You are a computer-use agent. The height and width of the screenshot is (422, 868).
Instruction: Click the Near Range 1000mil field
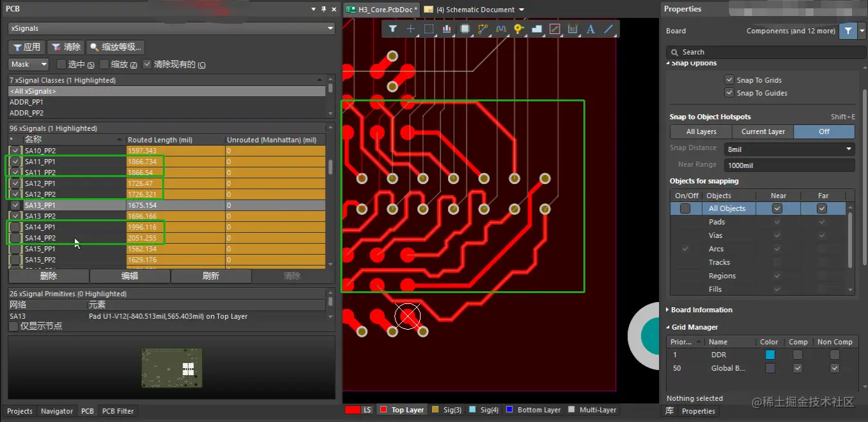point(790,165)
